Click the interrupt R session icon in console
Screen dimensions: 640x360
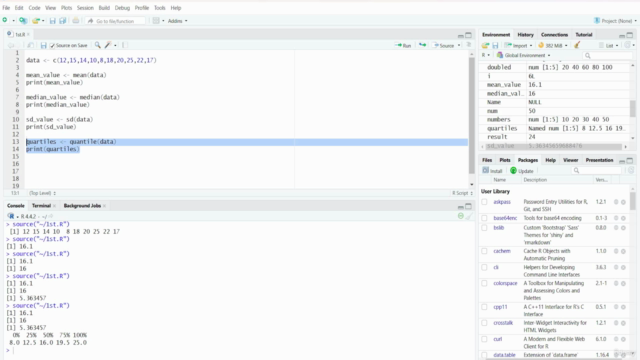point(461,216)
